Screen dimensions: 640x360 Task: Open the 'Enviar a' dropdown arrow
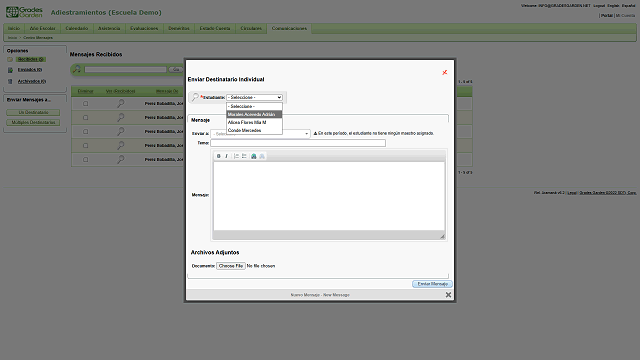point(307,134)
